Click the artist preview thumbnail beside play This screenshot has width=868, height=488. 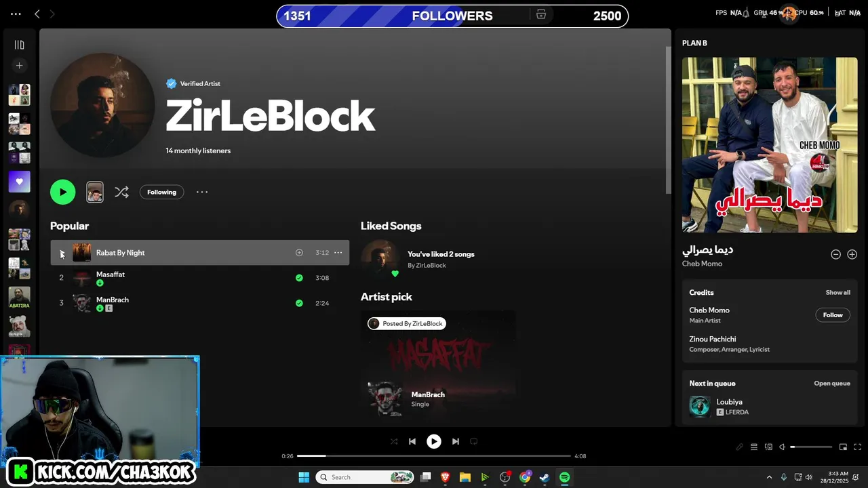tap(95, 192)
